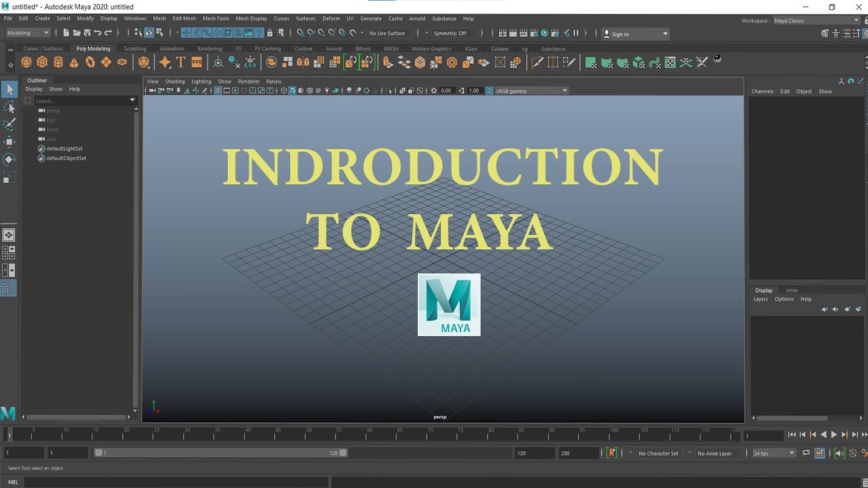Click the Save Scene icon

tap(87, 33)
